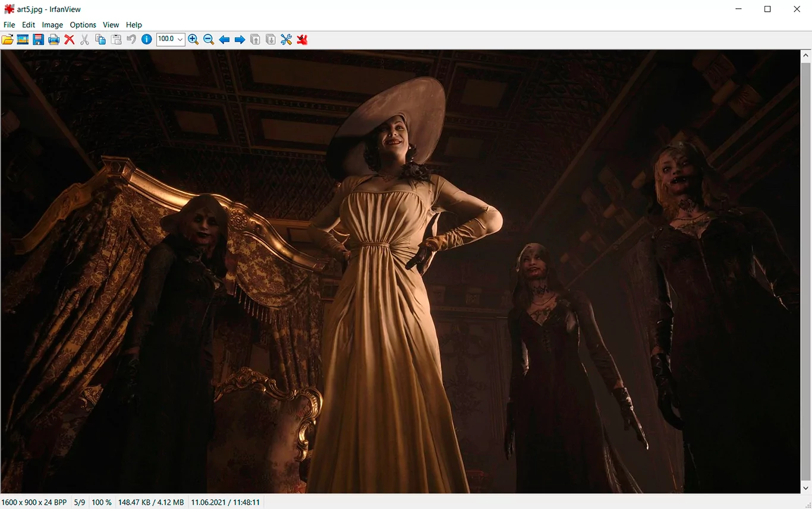This screenshot has width=812, height=509.
Task: Maximize the IrfanView window
Action: tap(767, 9)
